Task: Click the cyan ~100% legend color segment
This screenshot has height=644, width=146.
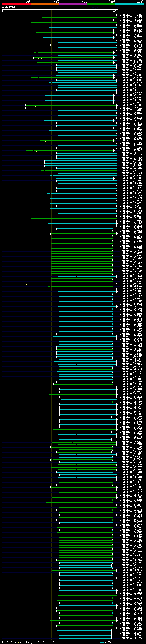Action: [130, 4]
